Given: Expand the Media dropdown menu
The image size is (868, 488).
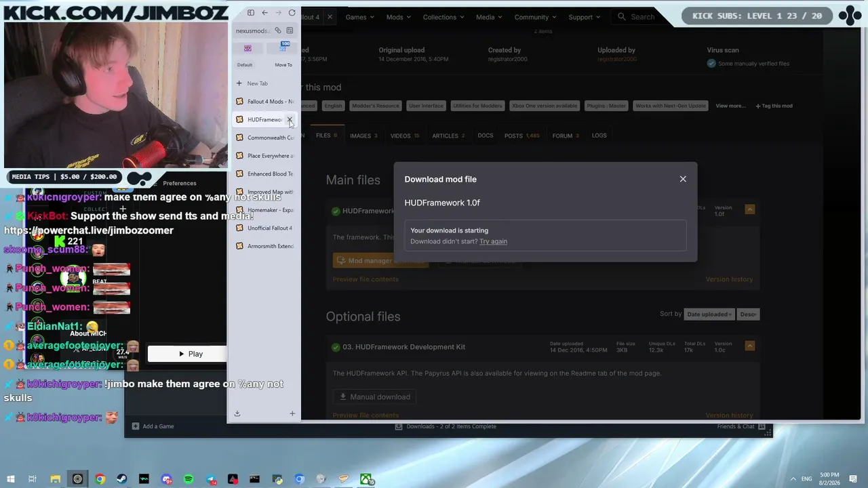Looking at the screenshot, I should (x=489, y=17).
